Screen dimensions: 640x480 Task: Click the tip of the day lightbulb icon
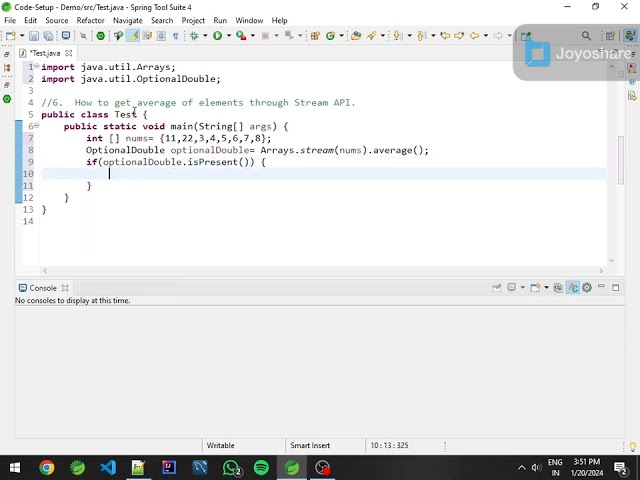(x=633, y=446)
